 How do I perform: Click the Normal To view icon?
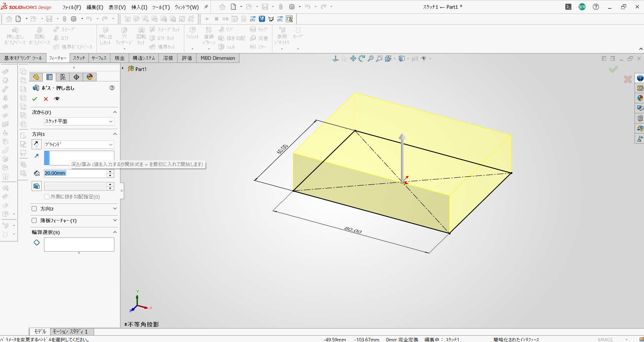click(336, 59)
